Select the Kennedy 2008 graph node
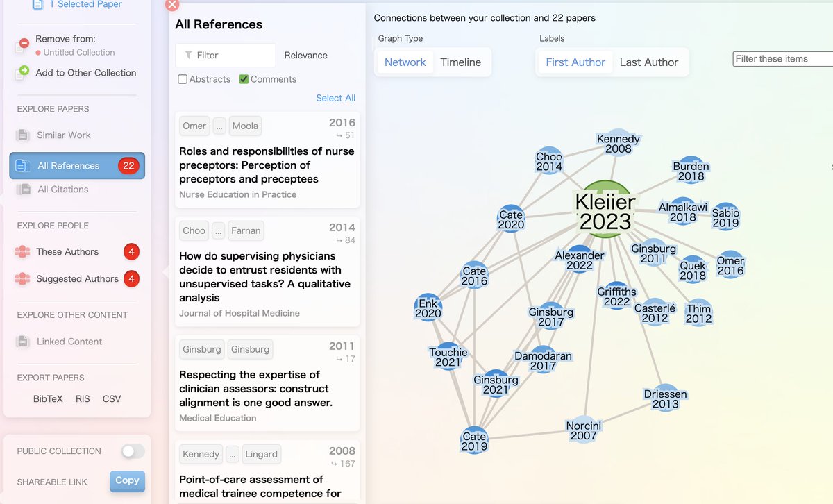The image size is (833, 504). coord(618,142)
